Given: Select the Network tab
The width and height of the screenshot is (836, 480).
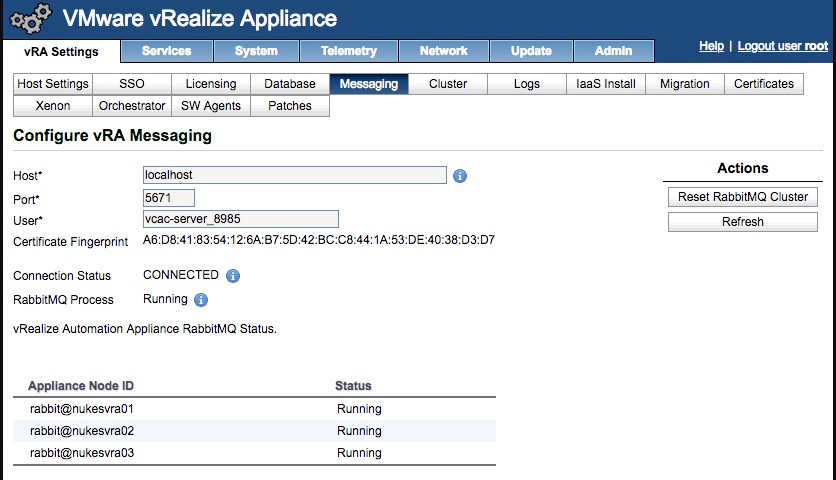Looking at the screenshot, I should [444, 51].
